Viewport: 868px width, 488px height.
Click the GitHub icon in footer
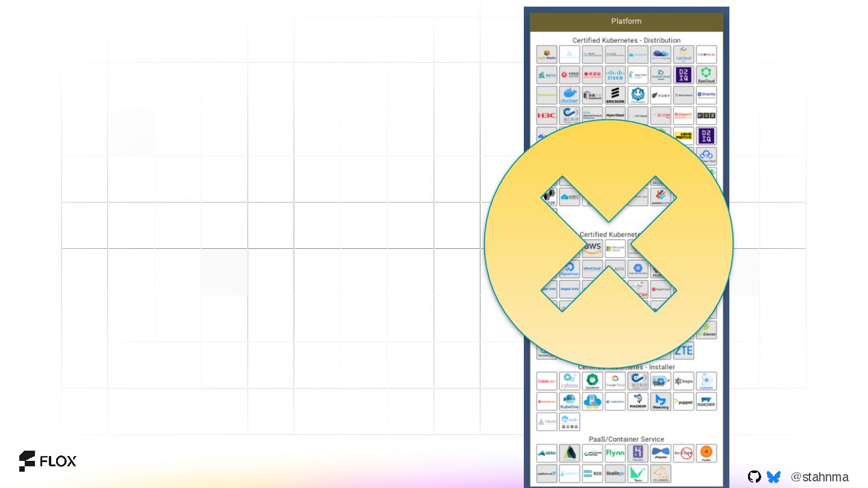pos(754,477)
